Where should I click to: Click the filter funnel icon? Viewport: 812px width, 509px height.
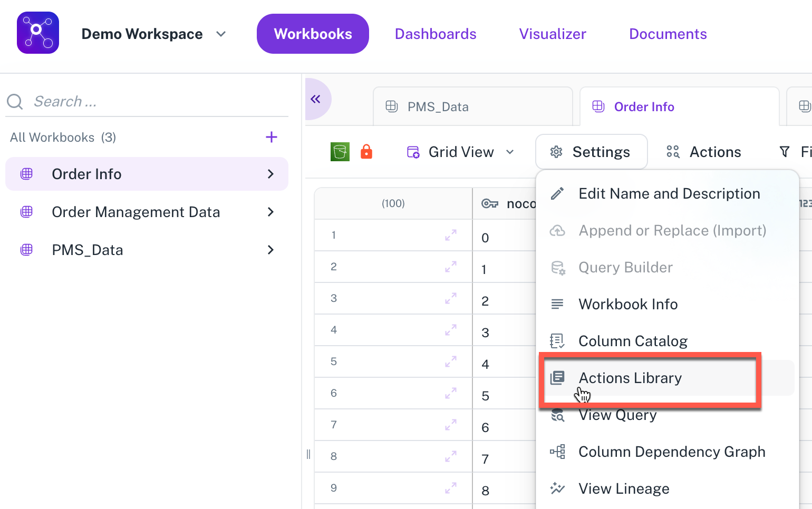coord(785,152)
